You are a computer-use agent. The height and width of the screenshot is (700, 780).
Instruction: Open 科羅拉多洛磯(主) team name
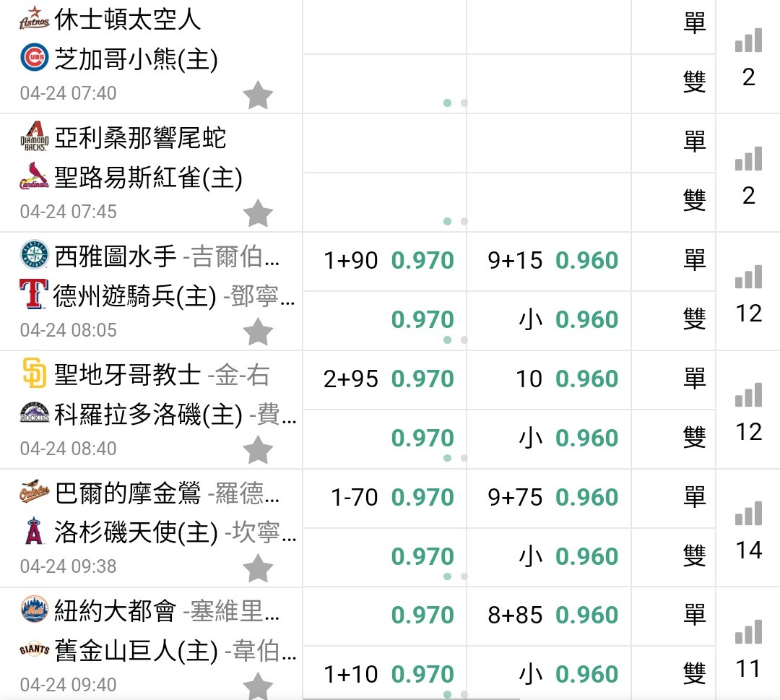click(148, 415)
